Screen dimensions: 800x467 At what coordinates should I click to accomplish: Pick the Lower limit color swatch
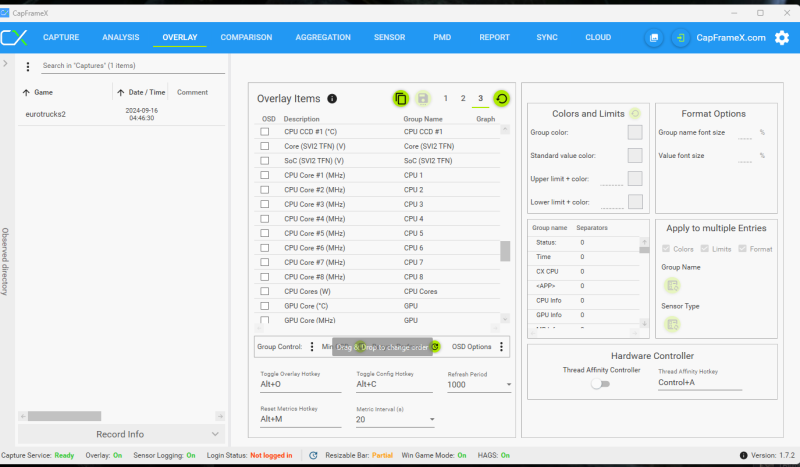point(635,202)
